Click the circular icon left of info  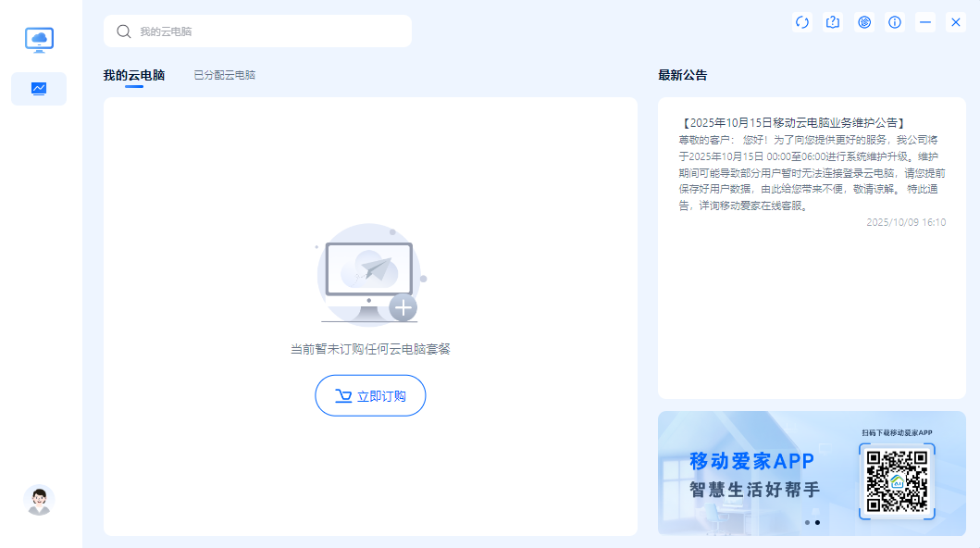(864, 22)
